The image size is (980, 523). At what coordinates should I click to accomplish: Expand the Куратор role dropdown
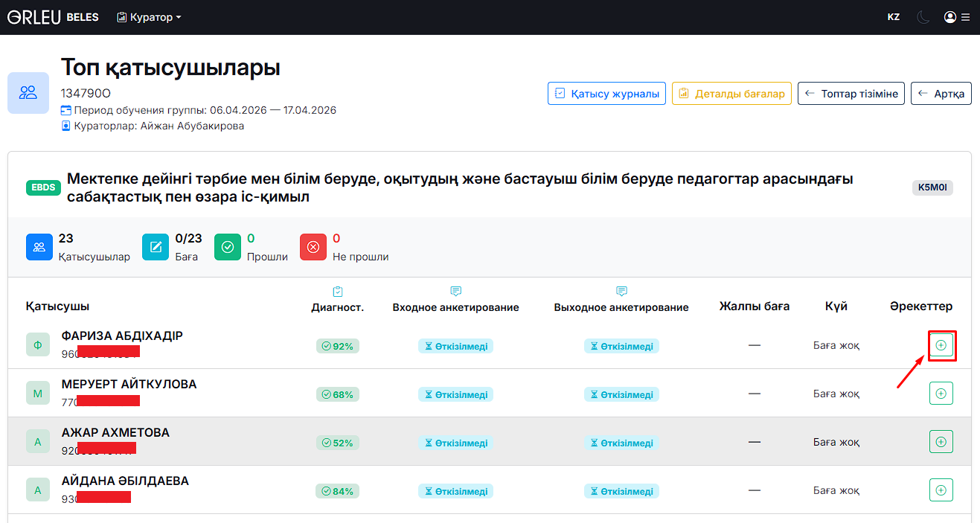tap(149, 16)
